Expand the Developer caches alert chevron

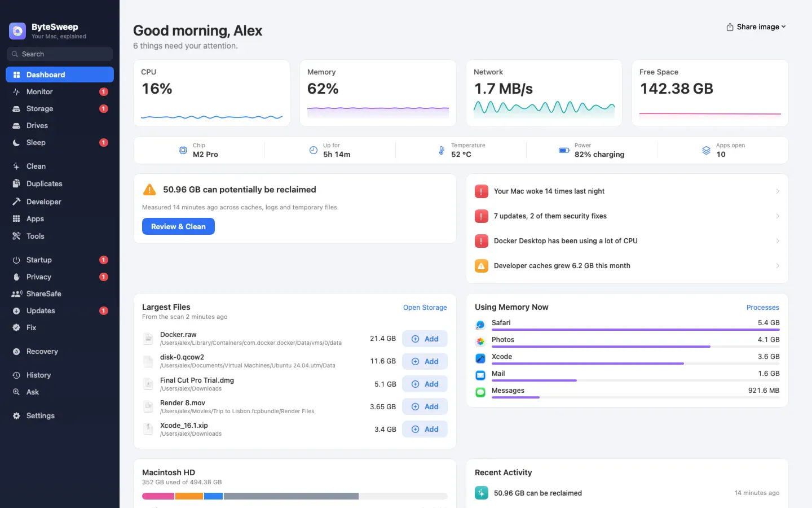click(x=778, y=266)
